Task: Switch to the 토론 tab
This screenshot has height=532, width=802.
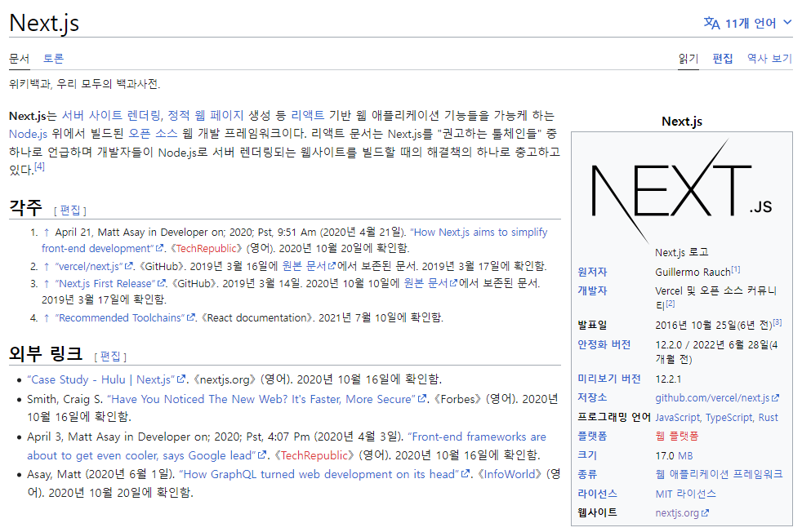Action: (53, 59)
